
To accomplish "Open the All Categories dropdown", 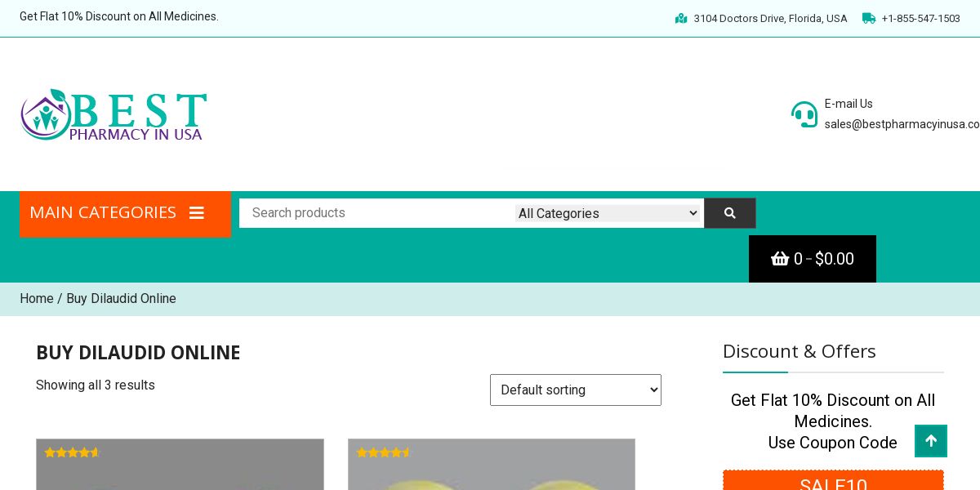I will (608, 213).
